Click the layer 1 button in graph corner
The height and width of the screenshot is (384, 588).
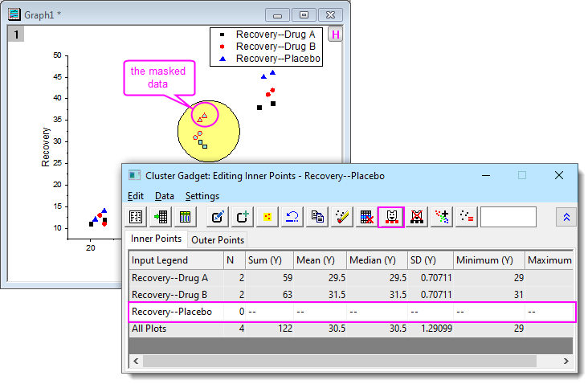tap(14, 35)
